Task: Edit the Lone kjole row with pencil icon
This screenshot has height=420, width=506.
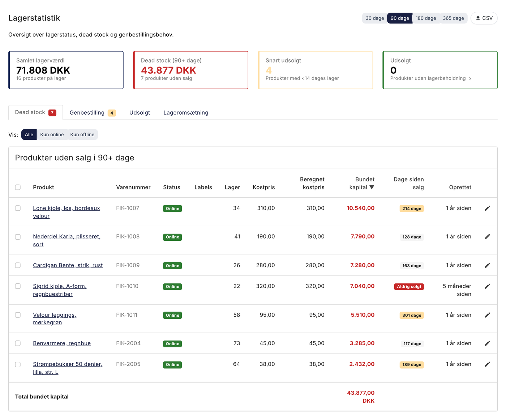Action: [487, 208]
